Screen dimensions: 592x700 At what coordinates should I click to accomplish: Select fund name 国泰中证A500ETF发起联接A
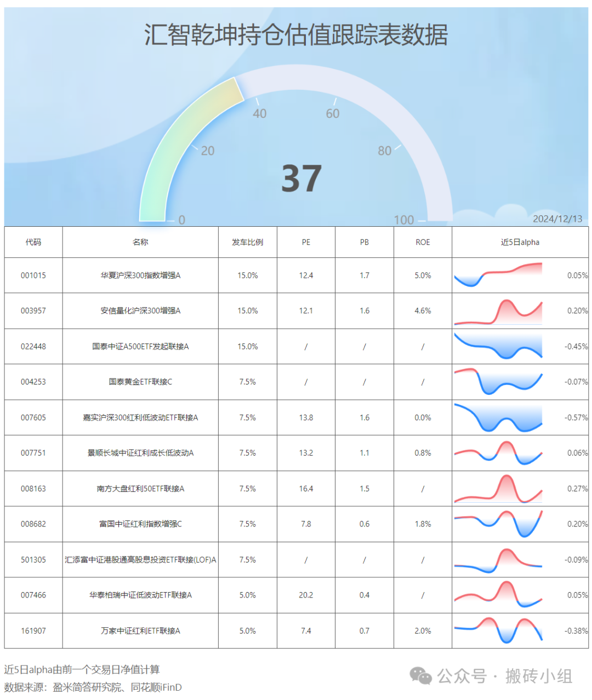[140, 347]
